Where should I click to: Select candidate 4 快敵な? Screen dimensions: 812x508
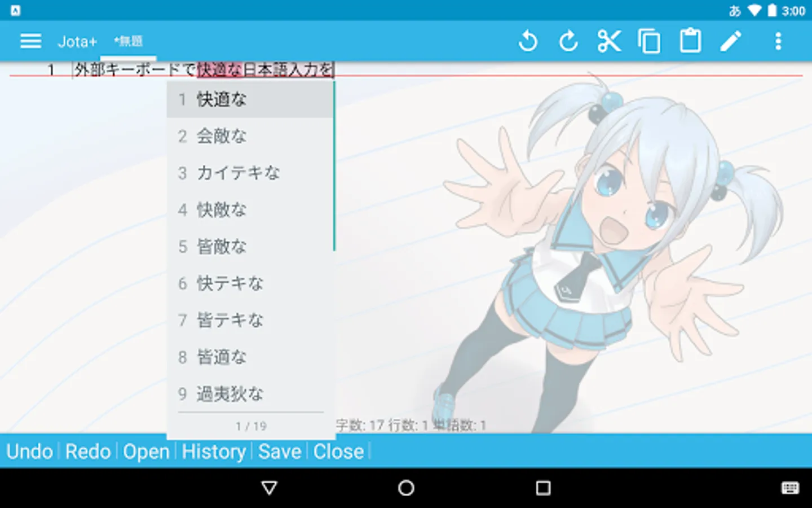click(x=250, y=210)
